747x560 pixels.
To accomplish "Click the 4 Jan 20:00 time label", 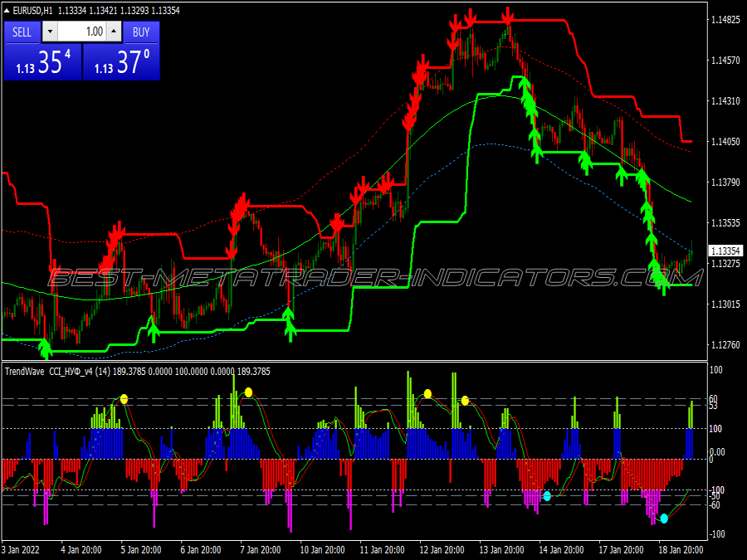I will [81, 549].
